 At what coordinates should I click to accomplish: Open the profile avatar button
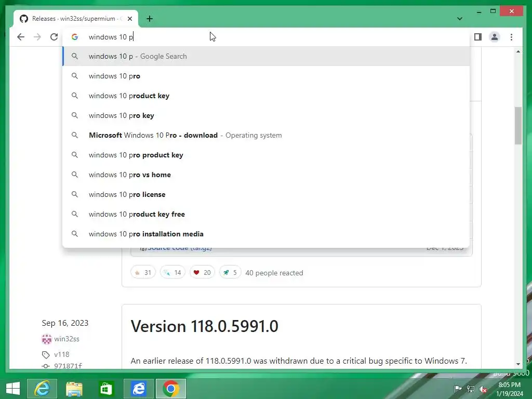tap(495, 37)
